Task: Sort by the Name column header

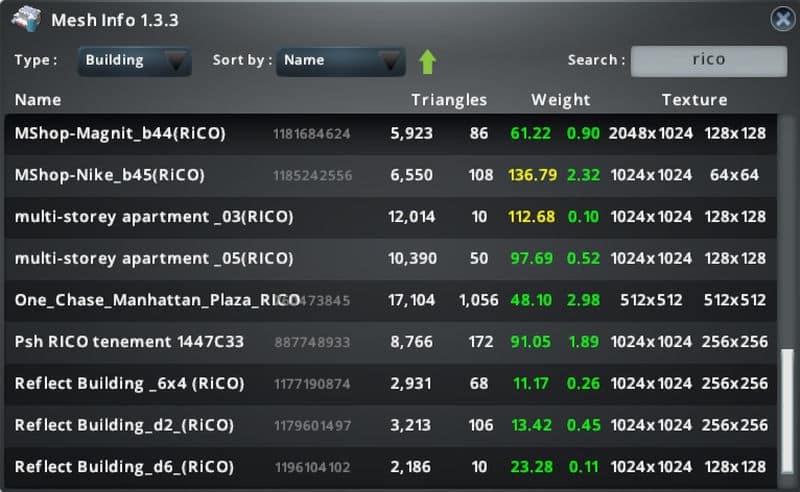Action: click(x=38, y=100)
